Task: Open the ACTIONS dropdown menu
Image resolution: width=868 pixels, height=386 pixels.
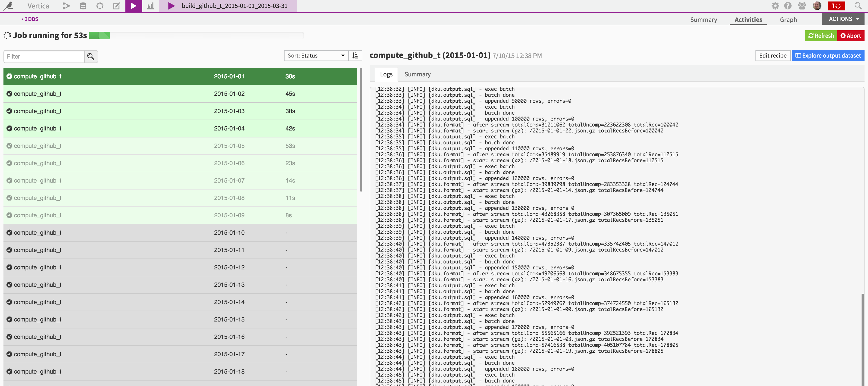Action: [843, 19]
